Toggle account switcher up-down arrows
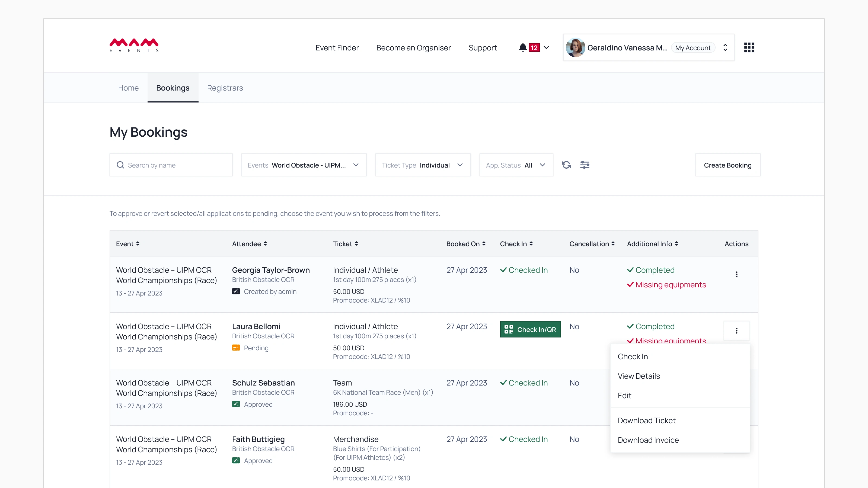Screen dimensions: 868x488 (725, 47)
